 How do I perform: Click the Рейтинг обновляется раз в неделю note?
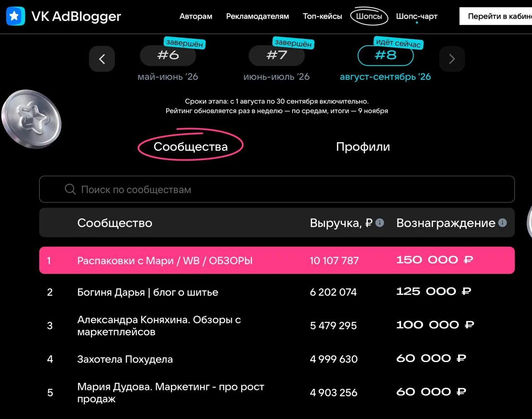coord(277,111)
